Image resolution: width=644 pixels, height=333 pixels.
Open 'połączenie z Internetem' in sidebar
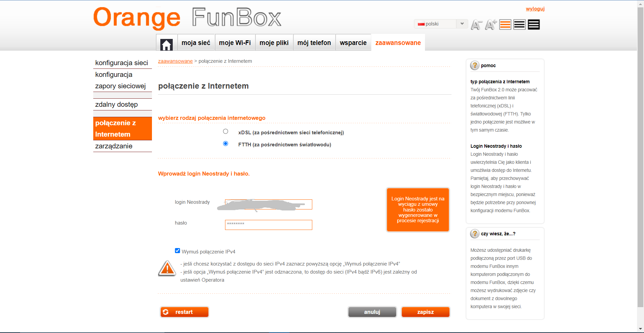(x=122, y=129)
